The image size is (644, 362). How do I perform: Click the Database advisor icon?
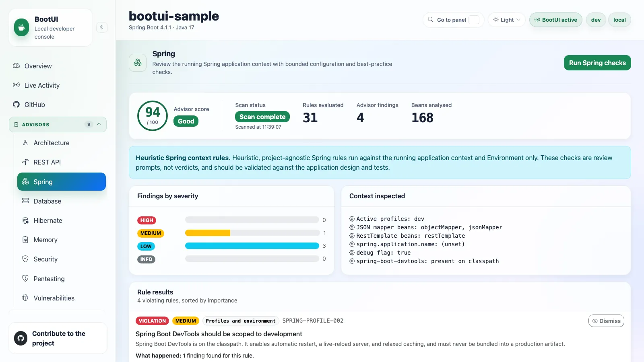click(25, 201)
